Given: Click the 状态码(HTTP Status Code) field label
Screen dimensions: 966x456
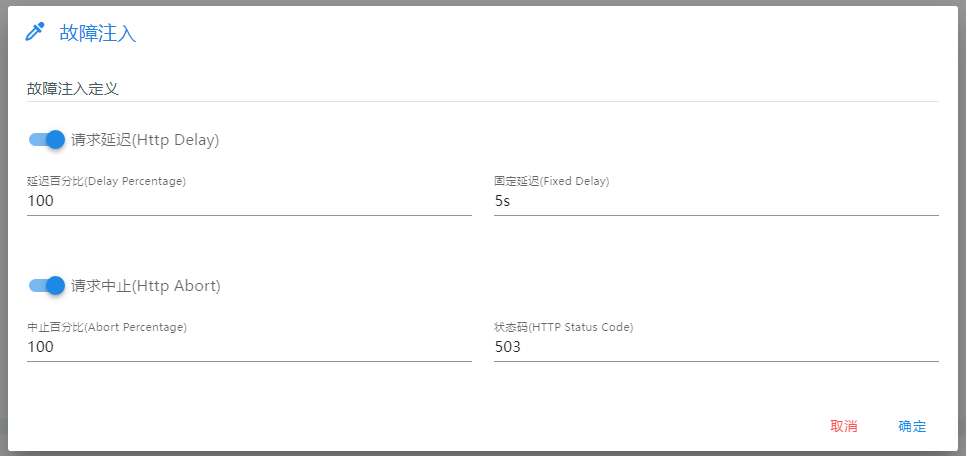Looking at the screenshot, I should pyautogui.click(x=564, y=327).
